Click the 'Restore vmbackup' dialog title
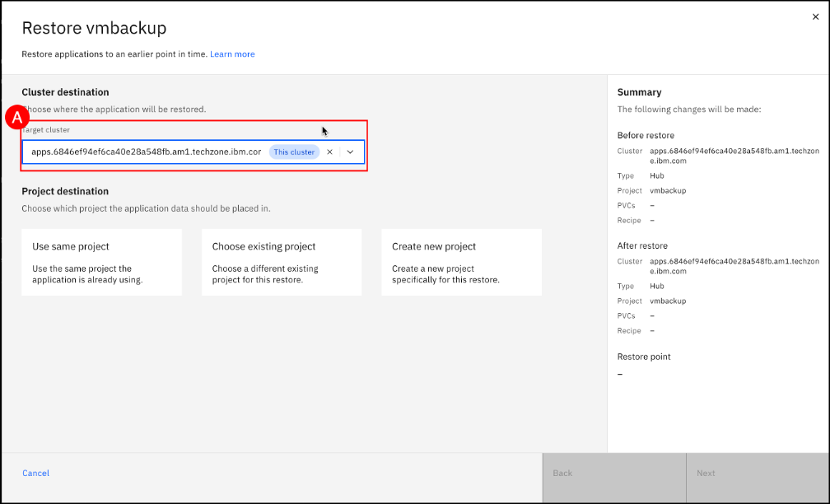The image size is (830, 504). pyautogui.click(x=94, y=28)
